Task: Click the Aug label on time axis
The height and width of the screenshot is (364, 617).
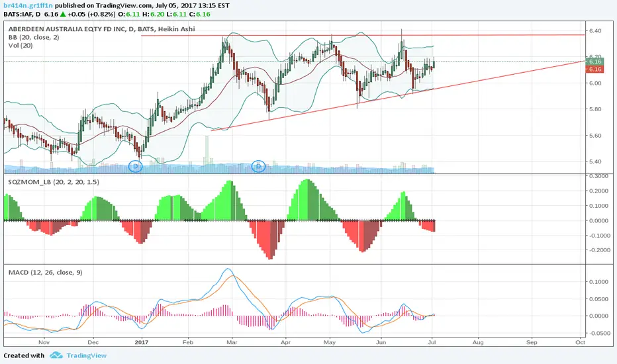Action: pos(478,342)
